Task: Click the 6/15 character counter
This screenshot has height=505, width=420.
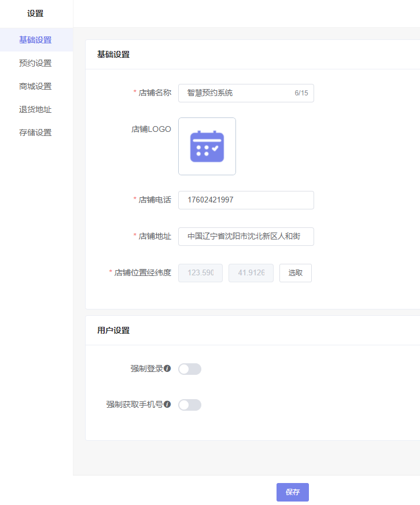Action: pyautogui.click(x=301, y=93)
